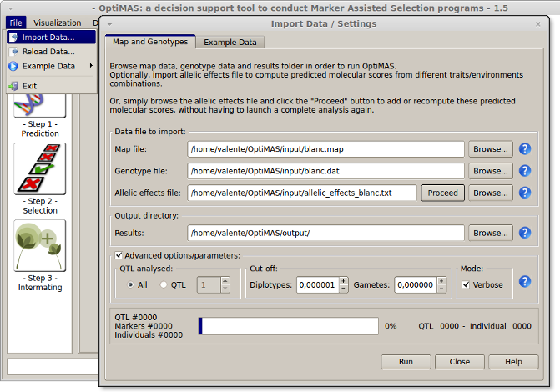Screen dimensions: 560x392
Task: Choose Reload Data... from File menu
Action: pyautogui.click(x=51, y=52)
